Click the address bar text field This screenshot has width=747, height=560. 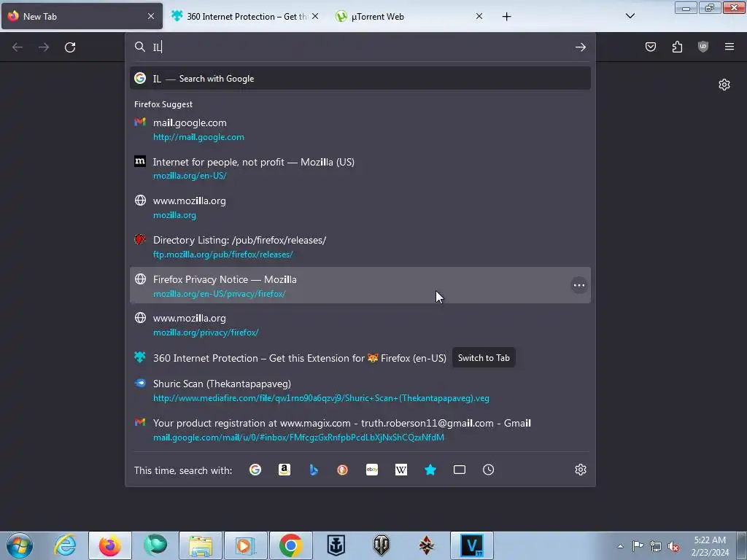(362, 47)
